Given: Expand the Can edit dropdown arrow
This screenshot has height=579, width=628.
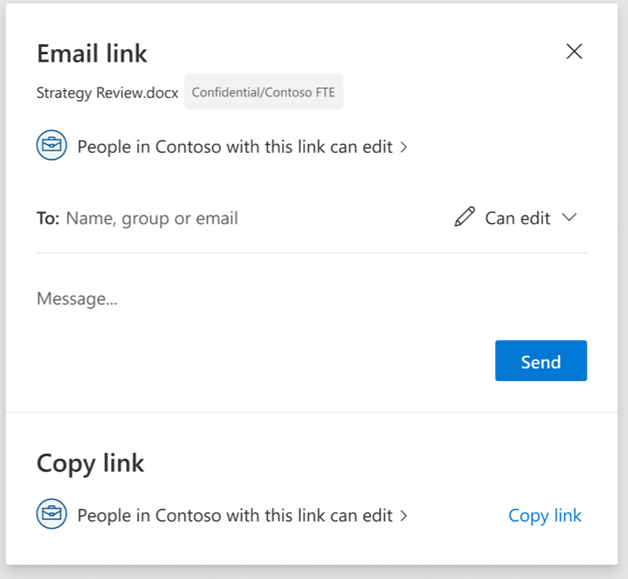Looking at the screenshot, I should 569,217.
